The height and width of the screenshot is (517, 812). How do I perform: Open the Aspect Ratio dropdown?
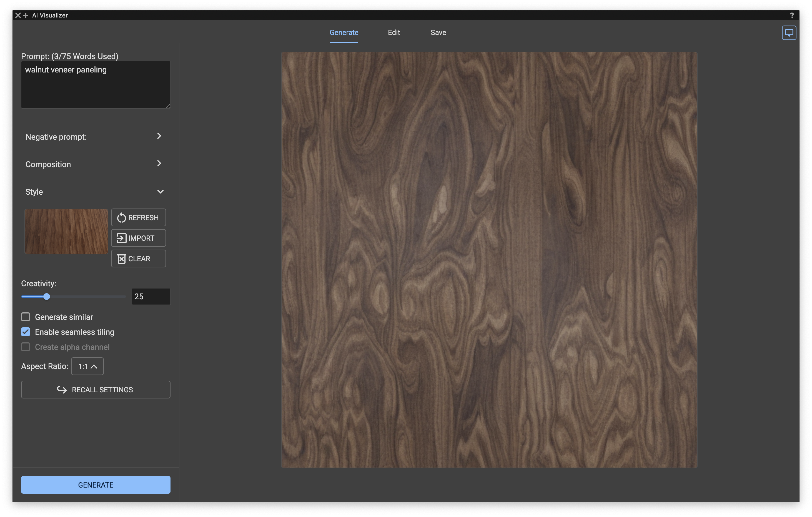87,366
